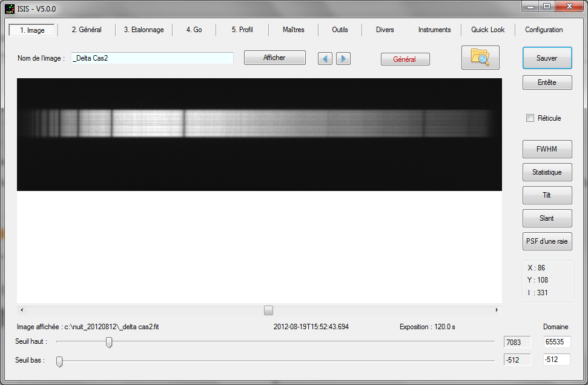Go to previous image with left arrow

325,59
